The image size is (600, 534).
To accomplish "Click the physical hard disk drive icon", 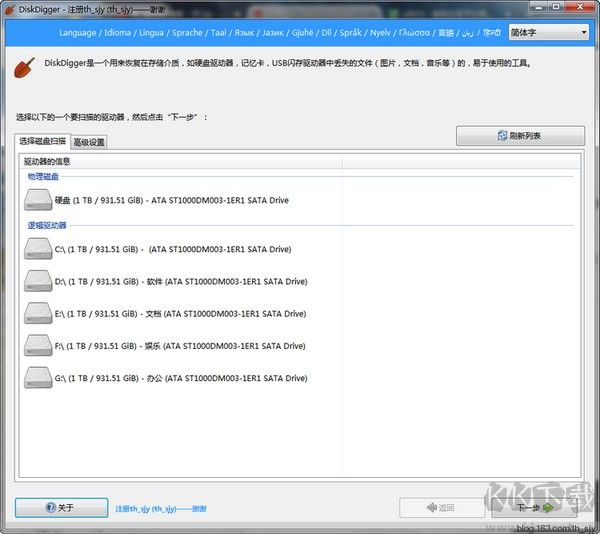I will coord(38,200).
